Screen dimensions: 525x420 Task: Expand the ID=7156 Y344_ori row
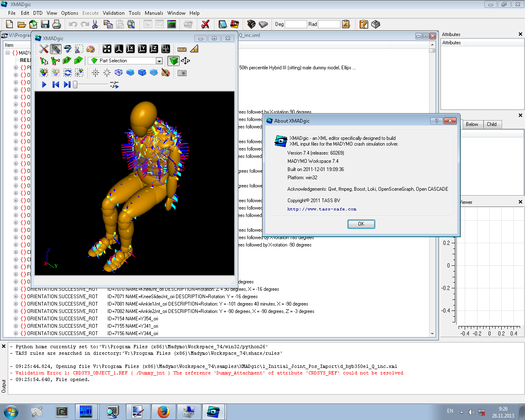16,333
